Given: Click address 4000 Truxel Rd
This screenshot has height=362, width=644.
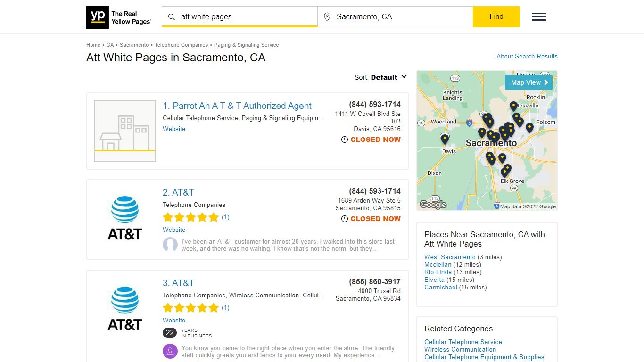Looking at the screenshot, I should coord(379,291).
